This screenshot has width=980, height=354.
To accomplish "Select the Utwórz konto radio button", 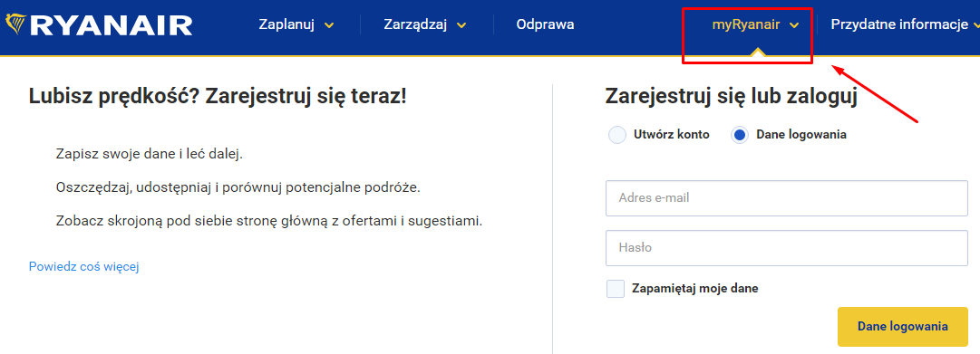I will point(616,135).
